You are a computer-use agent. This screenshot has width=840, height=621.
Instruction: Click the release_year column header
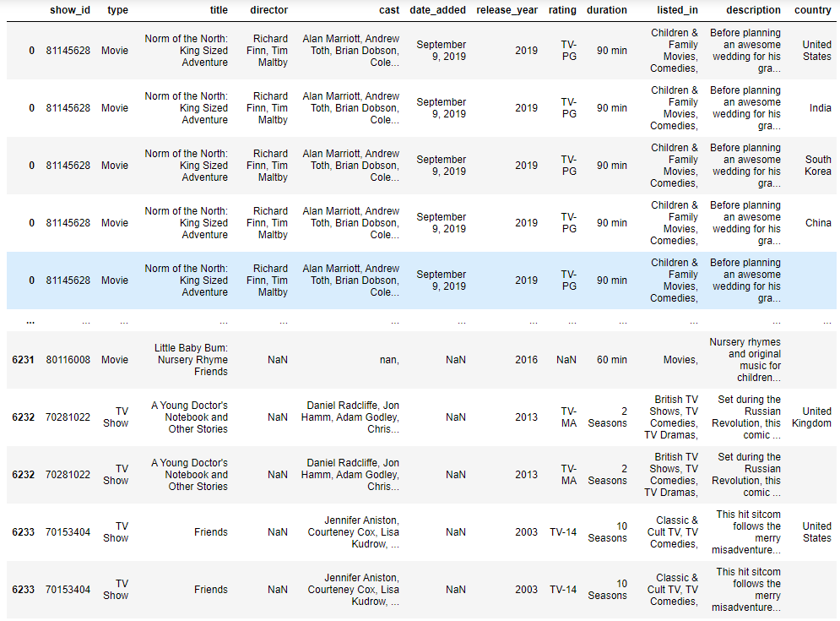[x=507, y=10]
